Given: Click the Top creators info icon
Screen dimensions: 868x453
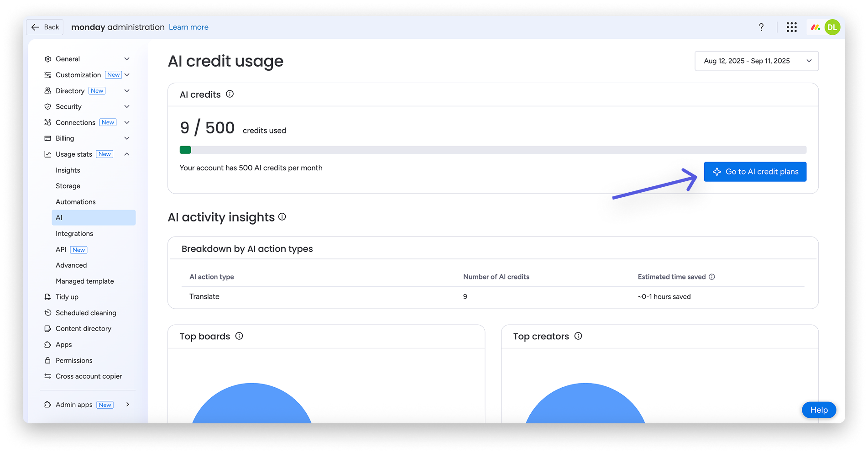Looking at the screenshot, I should pos(578,336).
